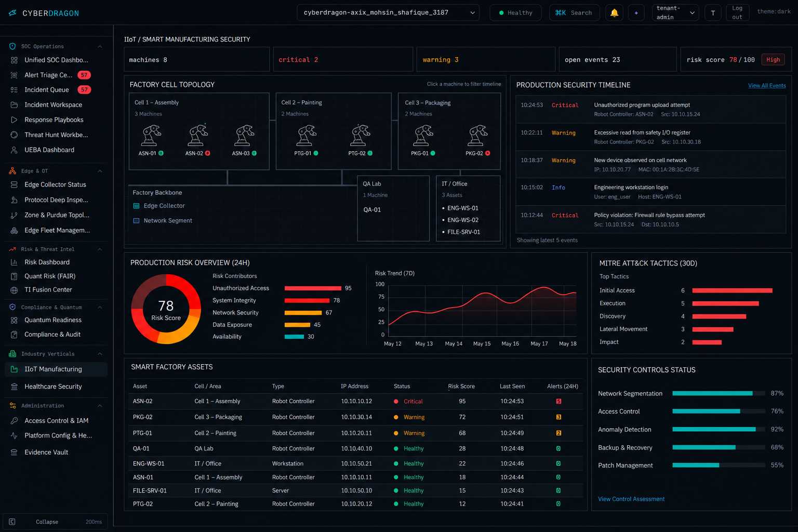Open Quantum Readiness menu item
Image resolution: width=798 pixels, height=532 pixels.
(56, 320)
